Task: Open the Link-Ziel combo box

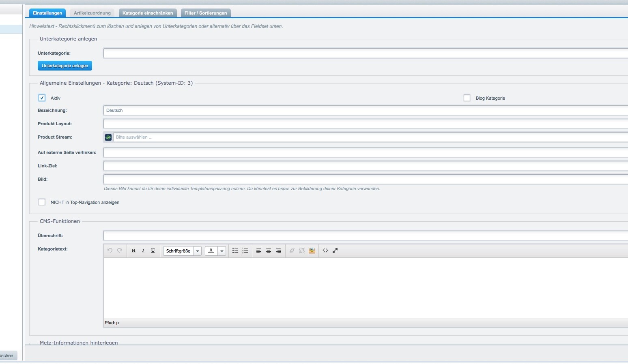Action: pyautogui.click(x=366, y=166)
